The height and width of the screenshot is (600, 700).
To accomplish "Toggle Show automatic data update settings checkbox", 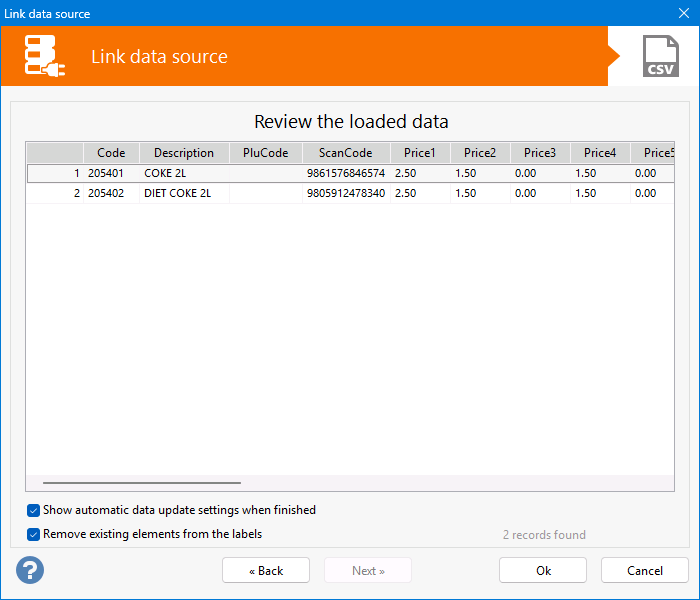I will (x=34, y=510).
